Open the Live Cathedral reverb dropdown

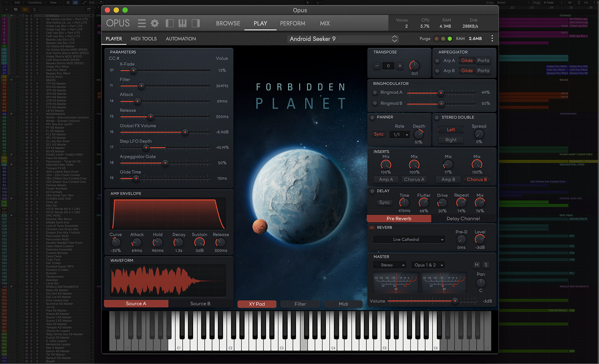click(x=409, y=240)
